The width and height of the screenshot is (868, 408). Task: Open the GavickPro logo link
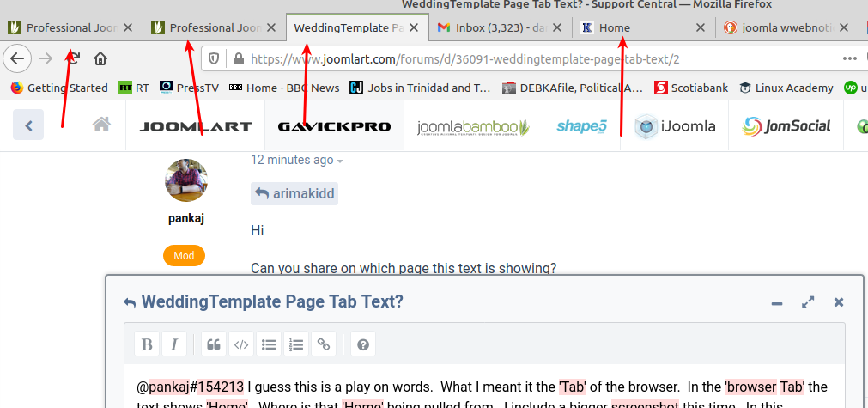(x=334, y=126)
